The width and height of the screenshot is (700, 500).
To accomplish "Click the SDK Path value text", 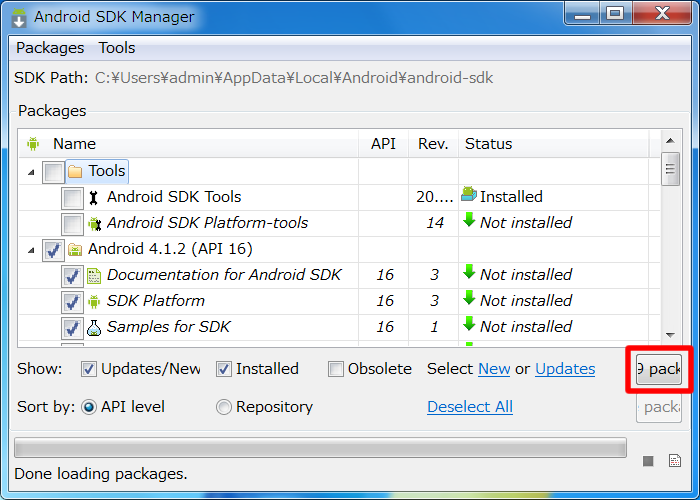I will click(x=294, y=78).
